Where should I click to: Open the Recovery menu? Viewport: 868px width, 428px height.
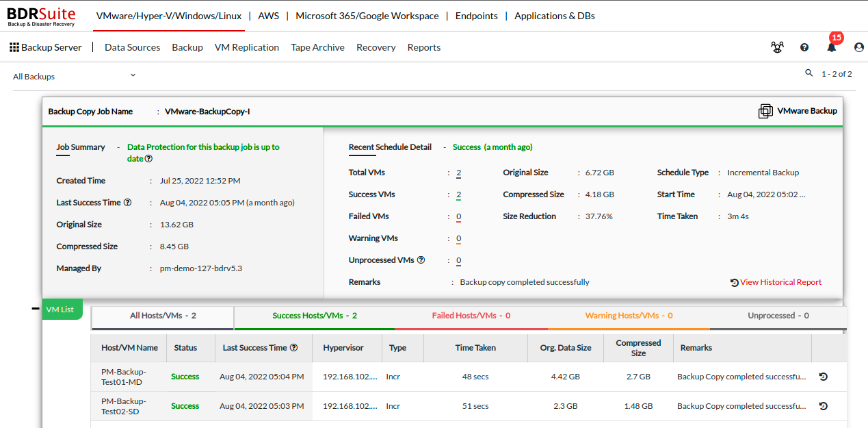(376, 47)
